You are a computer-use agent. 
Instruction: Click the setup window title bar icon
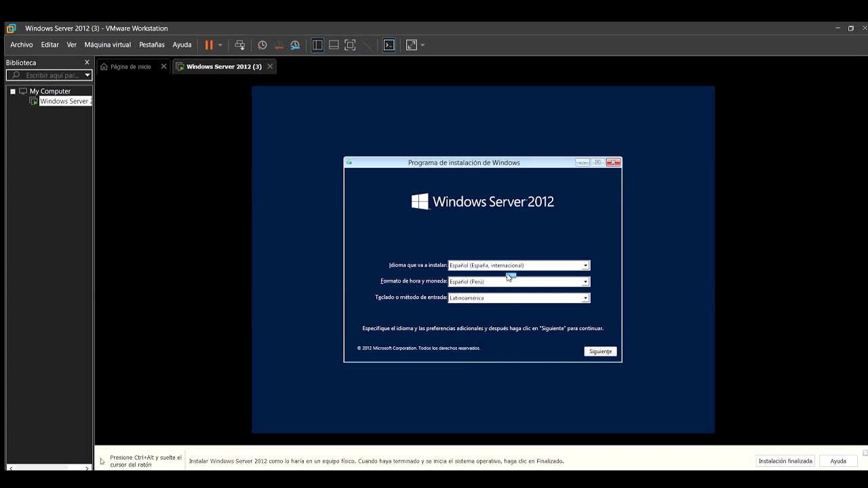(x=349, y=162)
